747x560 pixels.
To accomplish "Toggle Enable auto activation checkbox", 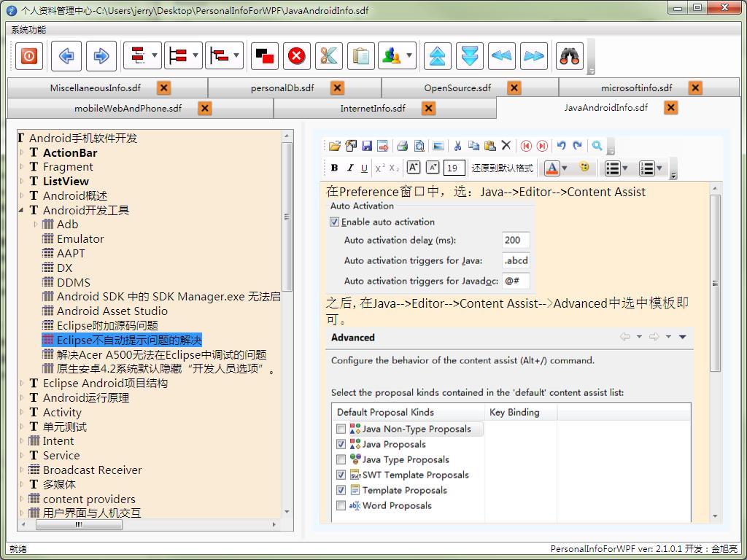I will click(334, 222).
